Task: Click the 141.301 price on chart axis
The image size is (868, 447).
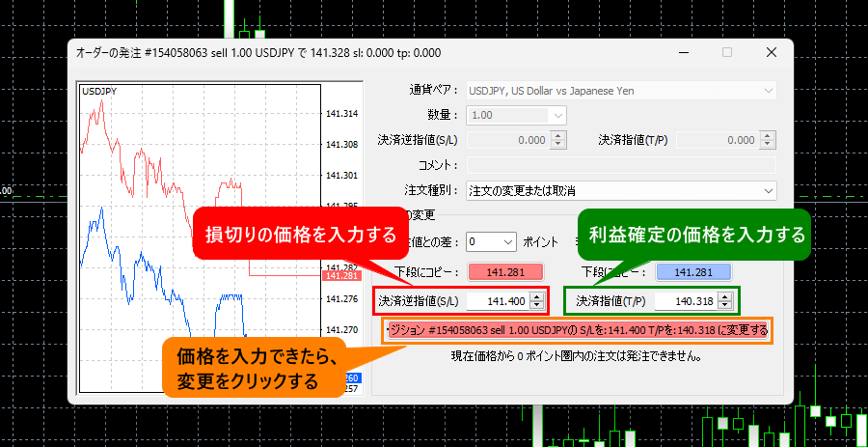Action: point(342,176)
